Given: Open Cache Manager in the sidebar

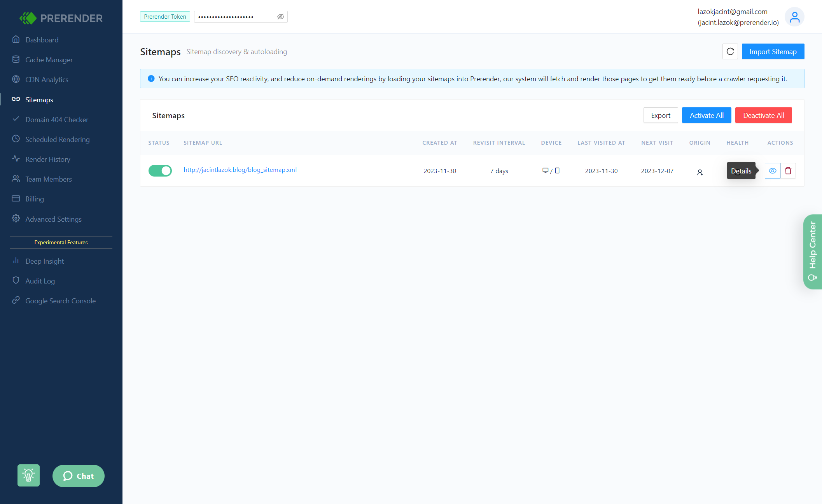Looking at the screenshot, I should (49, 59).
